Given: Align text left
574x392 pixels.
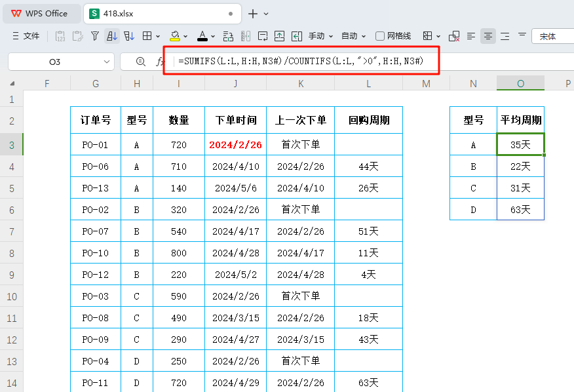Looking at the screenshot, I should coord(471,36).
